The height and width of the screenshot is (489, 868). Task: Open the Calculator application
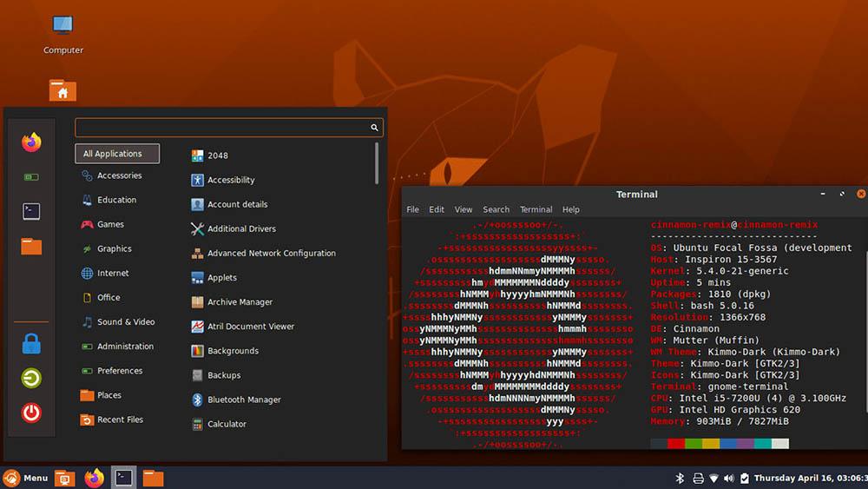pos(226,424)
